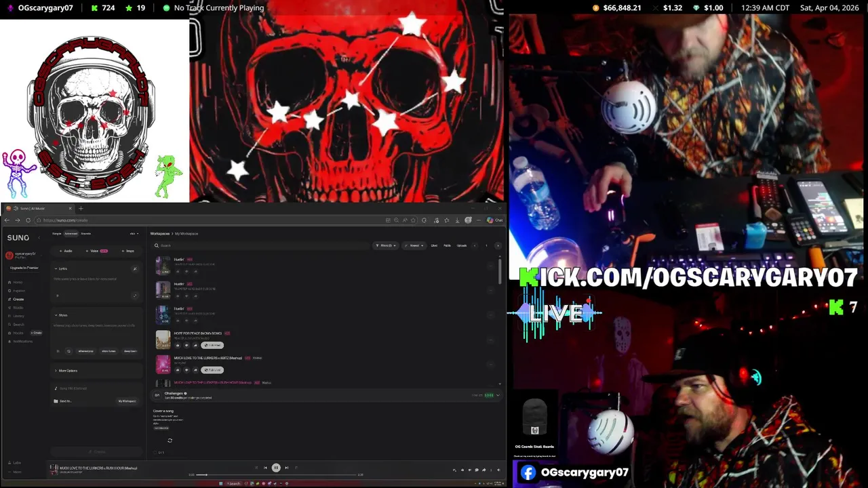
Task: Click the add Inspo button
Action: (x=127, y=251)
